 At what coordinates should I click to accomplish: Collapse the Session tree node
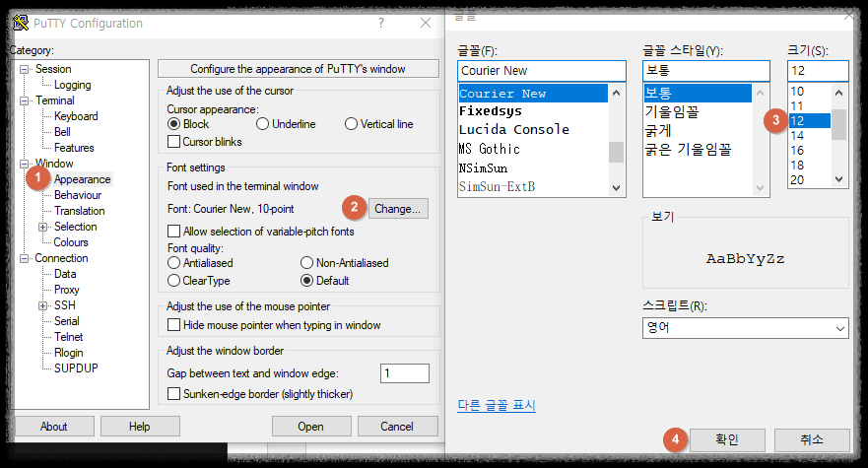pyautogui.click(x=24, y=69)
